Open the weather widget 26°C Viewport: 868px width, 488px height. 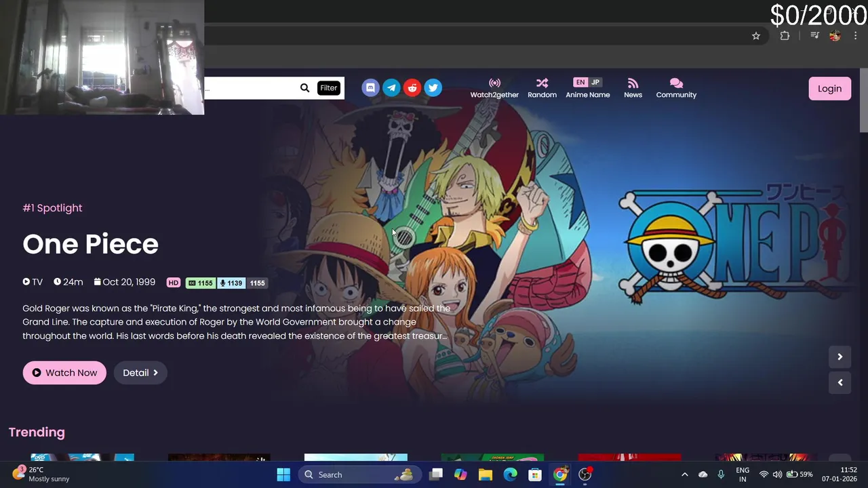pos(42,474)
